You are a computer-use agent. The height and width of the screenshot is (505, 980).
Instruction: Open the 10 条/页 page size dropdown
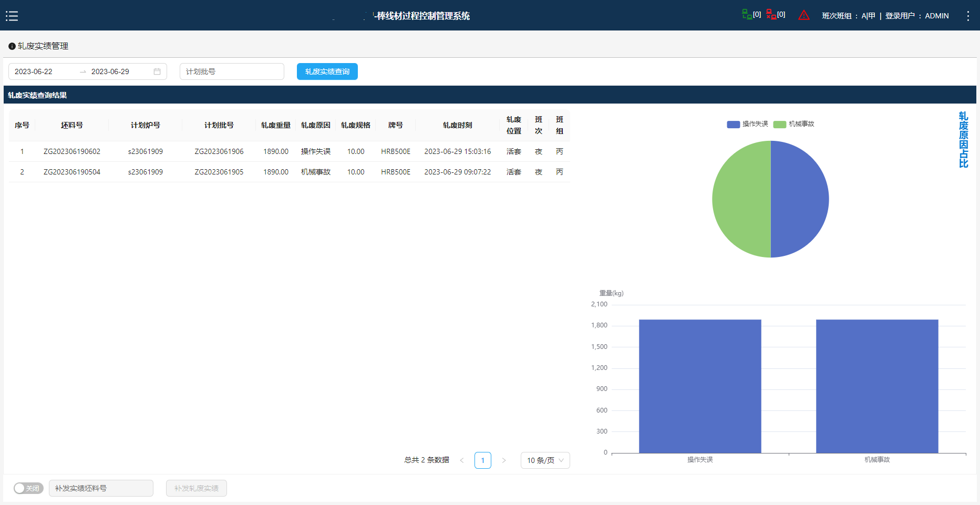coord(545,460)
